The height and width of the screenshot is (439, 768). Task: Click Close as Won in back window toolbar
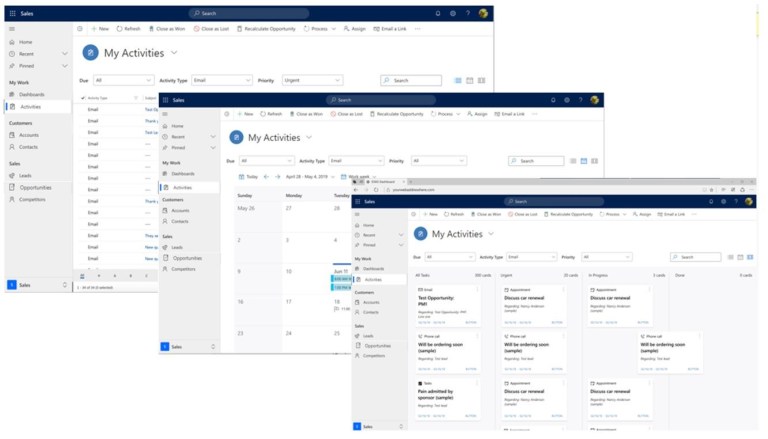coord(167,29)
